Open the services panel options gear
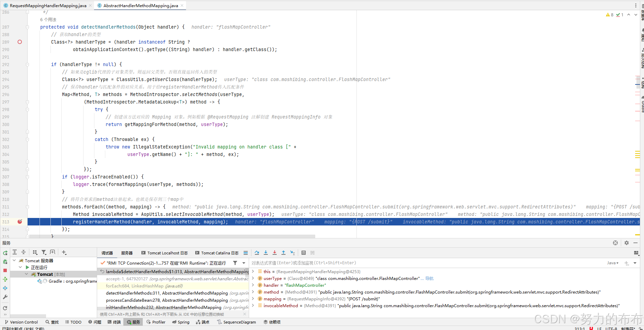 [x=626, y=243]
